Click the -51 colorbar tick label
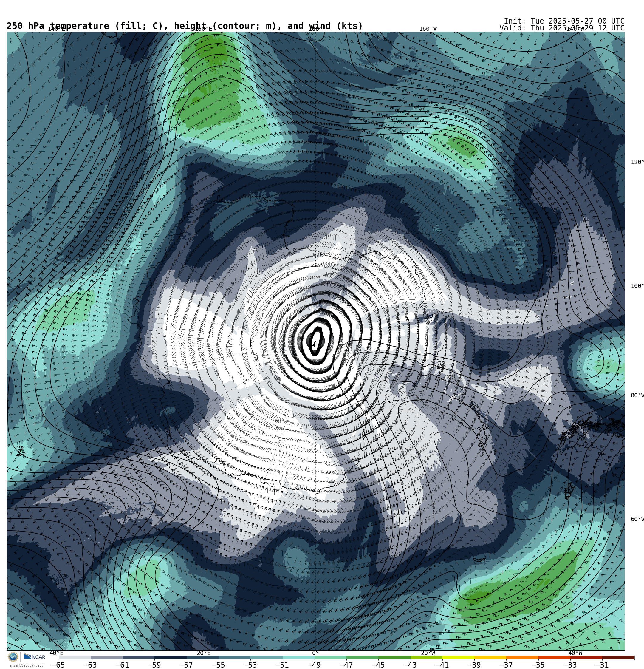 [x=282, y=665]
